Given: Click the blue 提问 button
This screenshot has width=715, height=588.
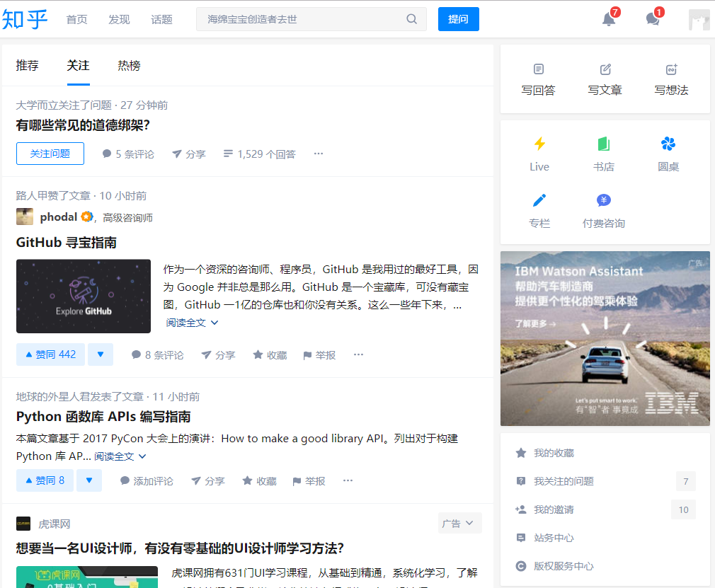Looking at the screenshot, I should (458, 19).
